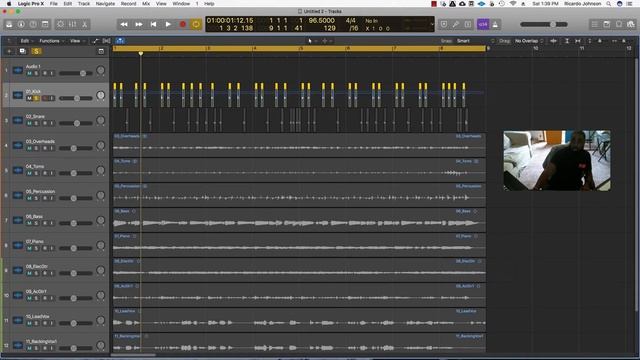Open the Mix menu
This screenshot has width=640, height=360.
click(146, 4)
